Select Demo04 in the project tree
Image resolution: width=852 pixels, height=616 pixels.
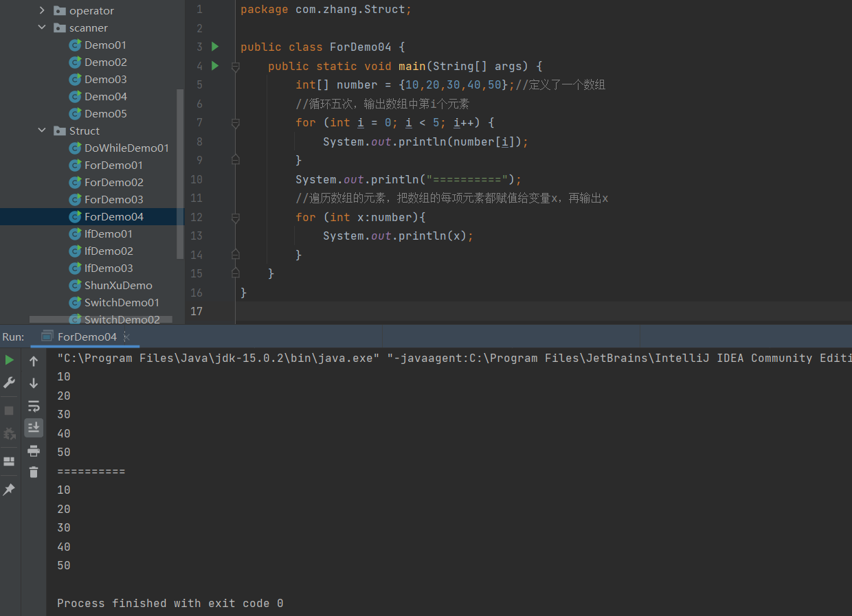[x=105, y=97]
